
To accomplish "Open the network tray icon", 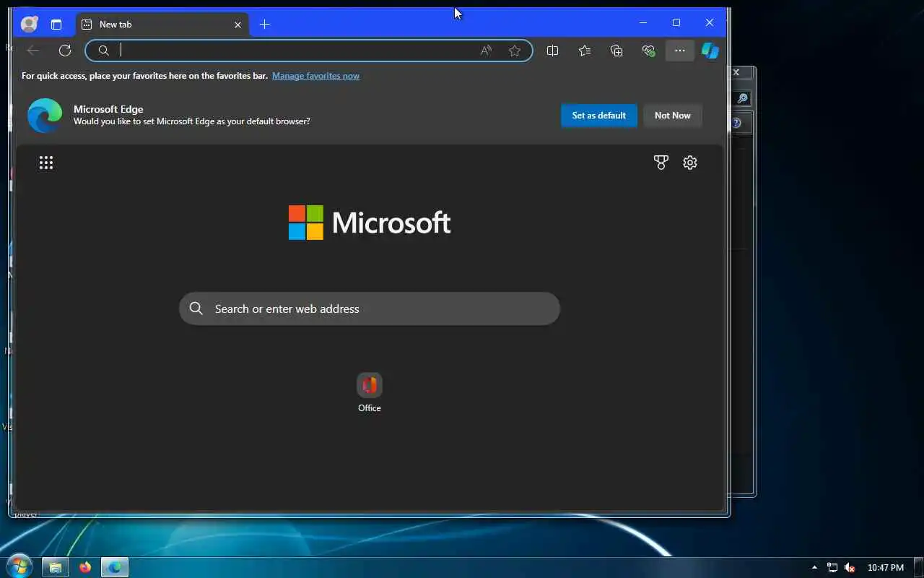I will [832, 568].
